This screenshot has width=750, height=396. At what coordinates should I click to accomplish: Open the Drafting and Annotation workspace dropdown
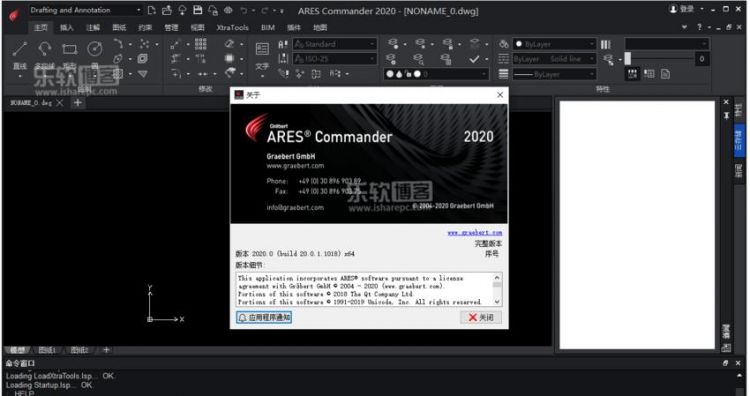[x=85, y=10]
